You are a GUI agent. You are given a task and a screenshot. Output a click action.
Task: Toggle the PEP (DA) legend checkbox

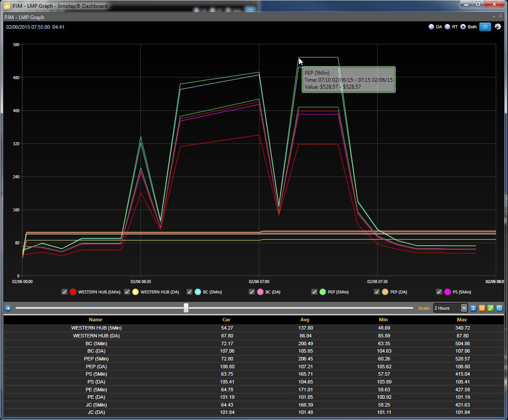377,292
